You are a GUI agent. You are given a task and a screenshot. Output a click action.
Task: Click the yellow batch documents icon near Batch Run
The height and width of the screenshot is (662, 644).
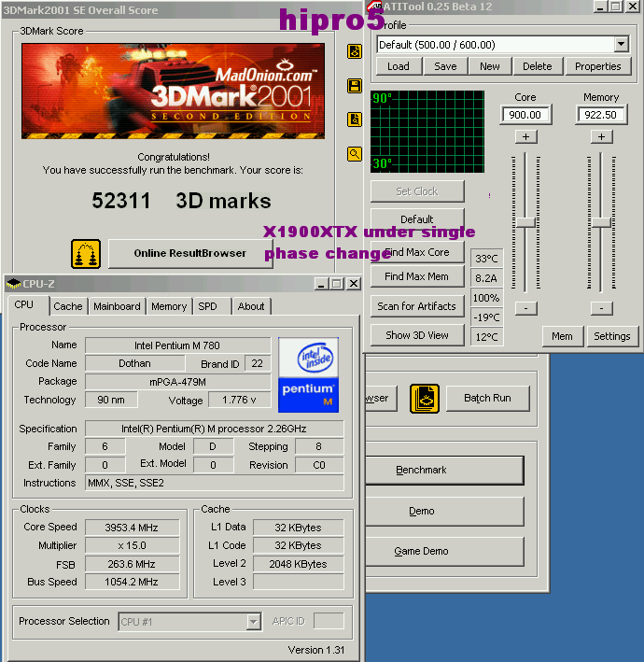(425, 398)
